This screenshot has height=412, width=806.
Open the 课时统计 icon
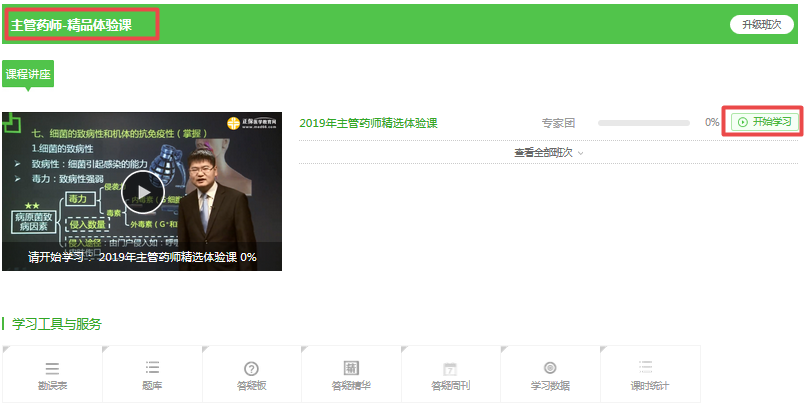[x=646, y=368]
